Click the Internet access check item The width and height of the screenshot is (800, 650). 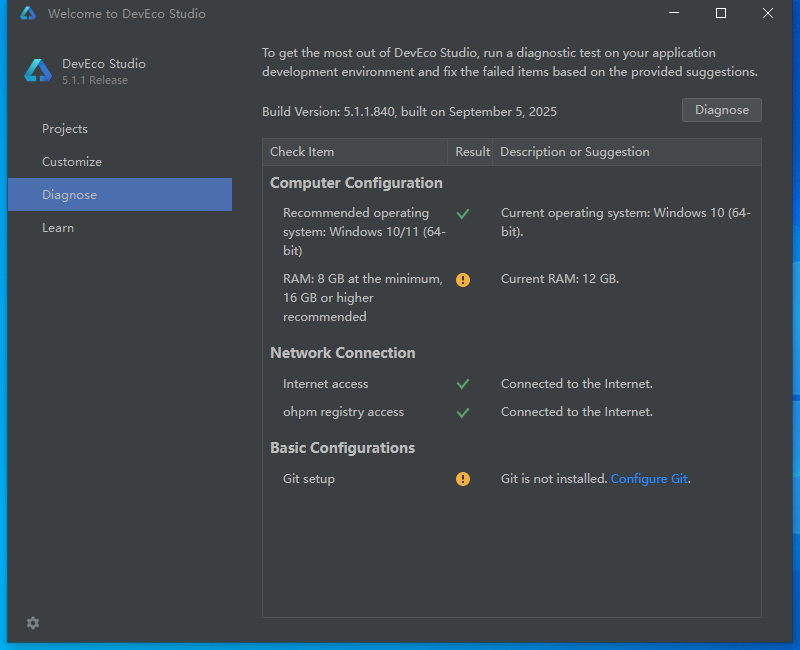326,384
